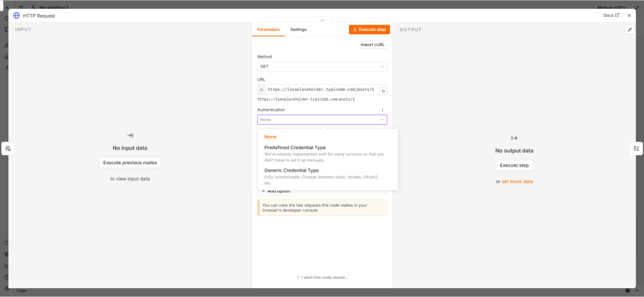644x297 pixels.
Task: Open Authentication field three-dot options menu
Action: [382, 109]
